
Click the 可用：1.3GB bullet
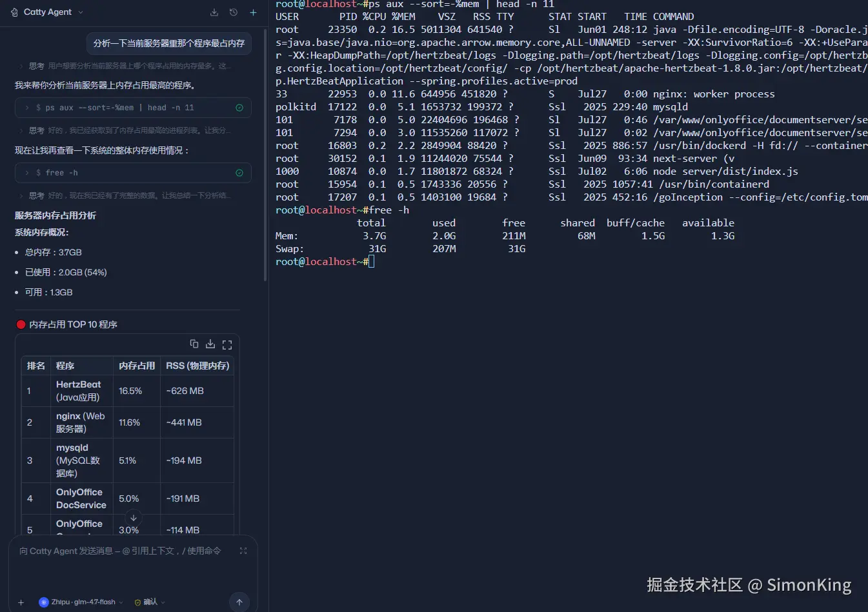(49, 292)
